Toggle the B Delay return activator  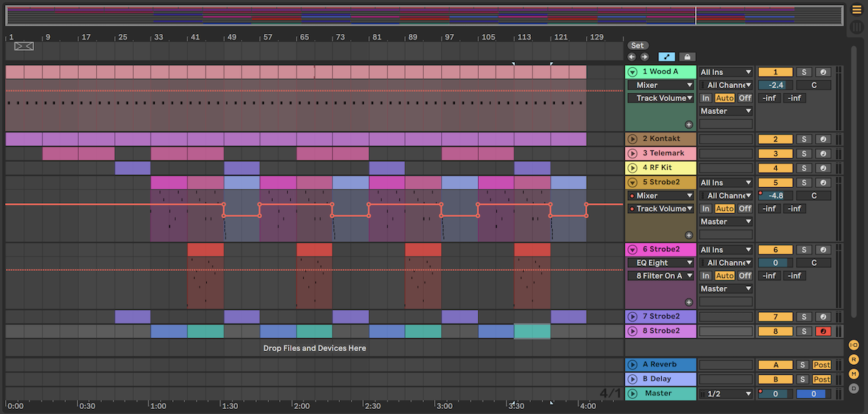[775, 379]
